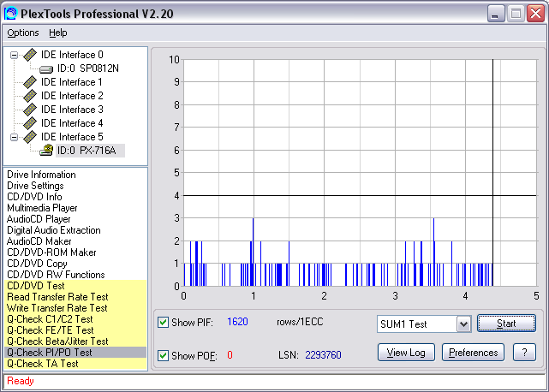Click the IDE Interface 2 chip icon
549x392 pixels.
pos(30,96)
